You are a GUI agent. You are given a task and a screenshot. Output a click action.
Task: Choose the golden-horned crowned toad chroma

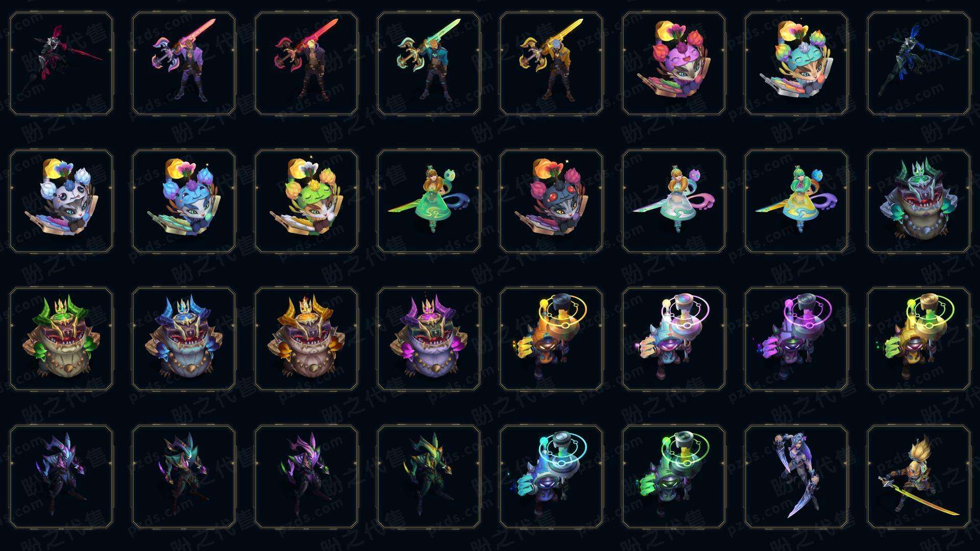tap(306, 339)
